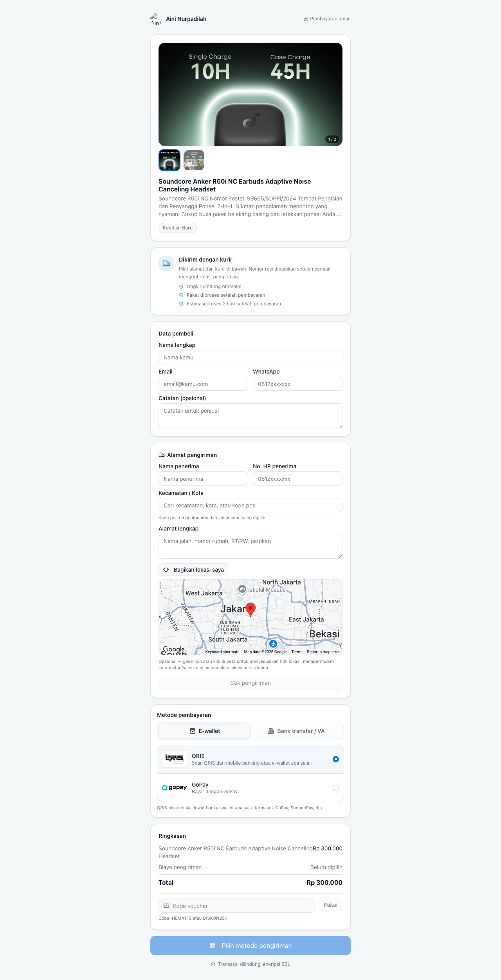This screenshot has height=980, width=501.
Task: Click the red location pin on the map
Action: (x=250, y=610)
